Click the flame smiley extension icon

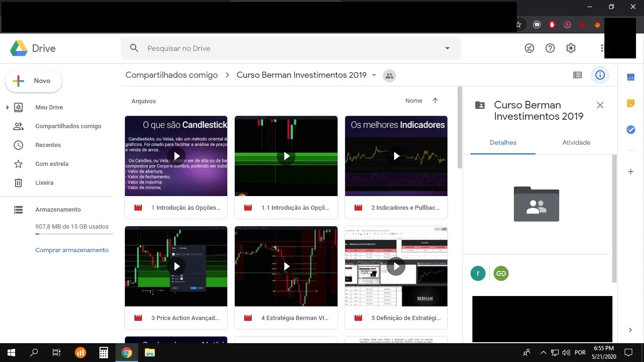coord(597,25)
